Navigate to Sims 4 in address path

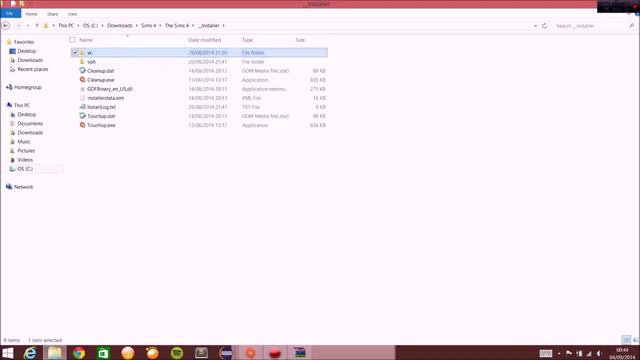point(149,26)
